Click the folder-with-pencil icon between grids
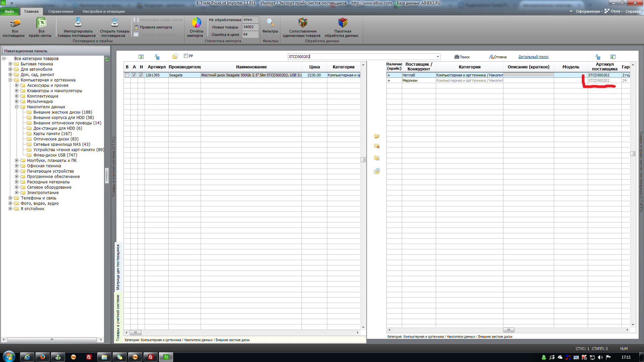 [377, 136]
